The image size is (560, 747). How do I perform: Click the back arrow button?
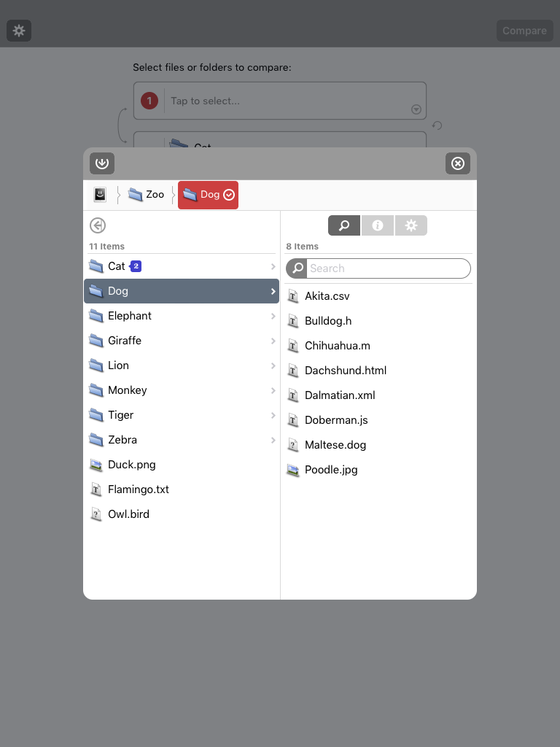[x=98, y=225]
